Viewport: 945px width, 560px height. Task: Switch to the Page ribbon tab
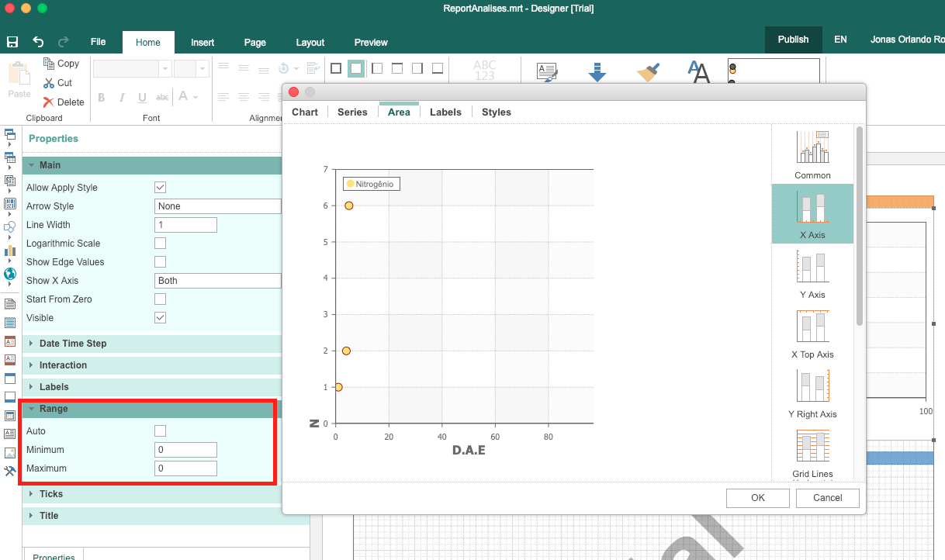tap(255, 43)
